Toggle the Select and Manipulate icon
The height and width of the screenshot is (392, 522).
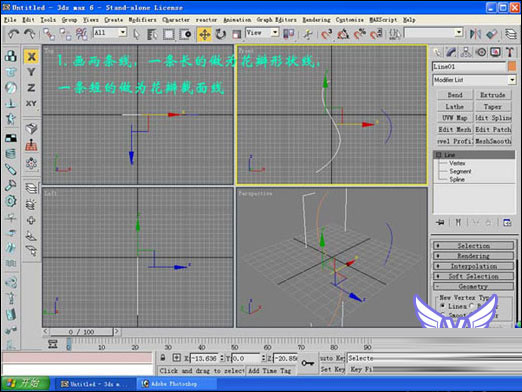(308, 34)
